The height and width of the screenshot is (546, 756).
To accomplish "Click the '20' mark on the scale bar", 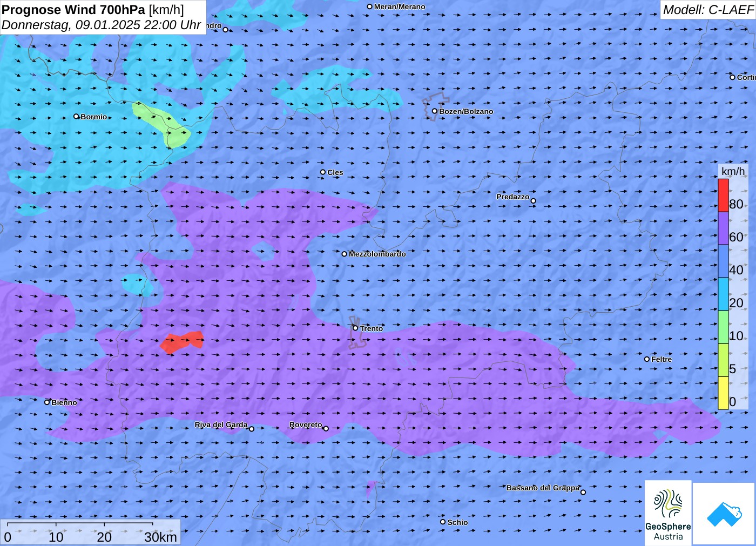I will [x=104, y=537].
